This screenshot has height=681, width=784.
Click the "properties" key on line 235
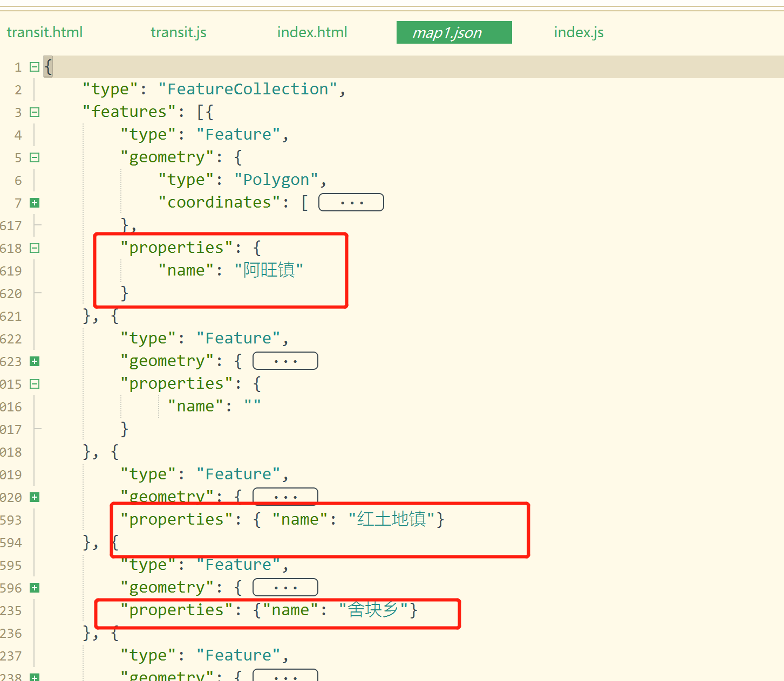(176, 610)
